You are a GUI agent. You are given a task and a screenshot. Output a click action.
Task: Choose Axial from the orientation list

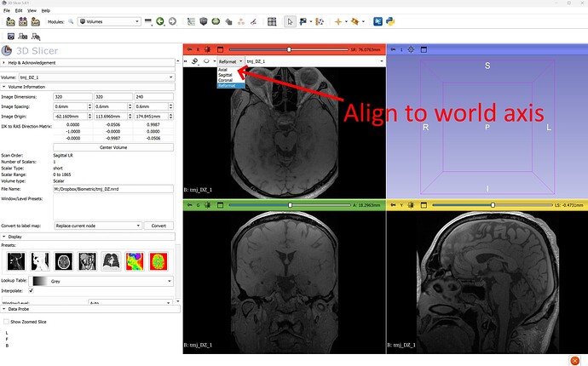223,70
